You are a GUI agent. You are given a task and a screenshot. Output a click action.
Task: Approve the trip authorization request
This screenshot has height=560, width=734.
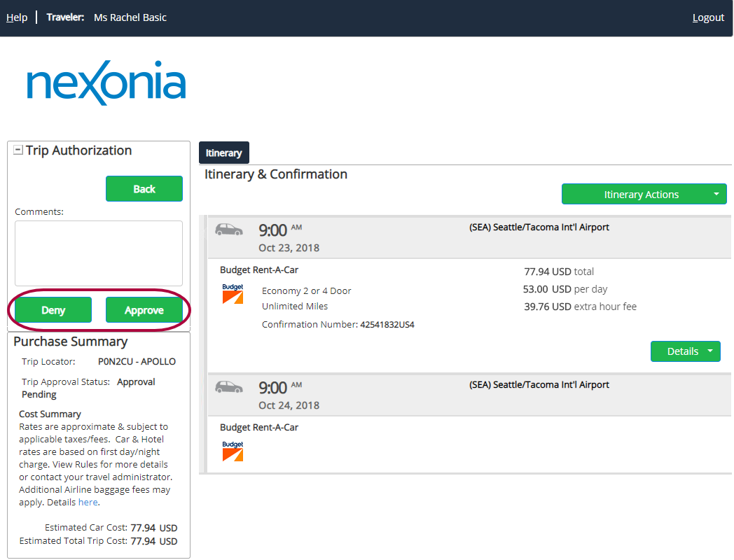(144, 310)
